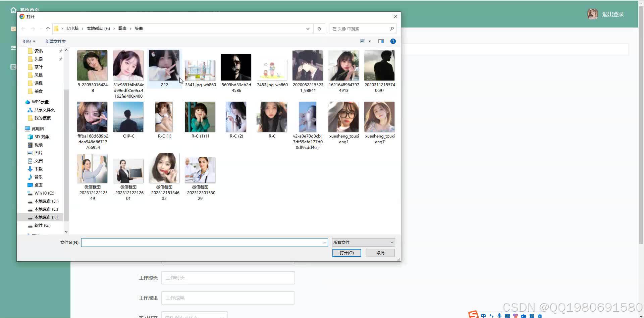Click search box 在 头像 中搜索
This screenshot has width=644, height=318.
pos(360,29)
